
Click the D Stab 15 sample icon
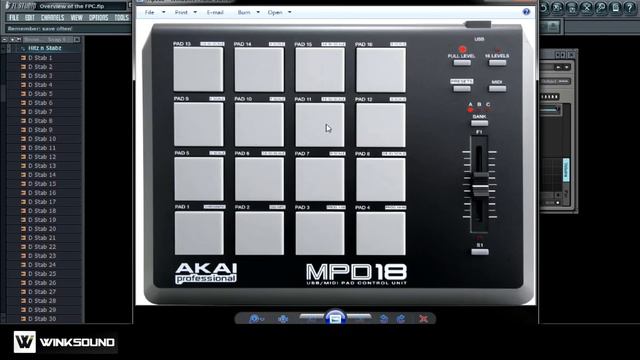pyautogui.click(x=23, y=184)
